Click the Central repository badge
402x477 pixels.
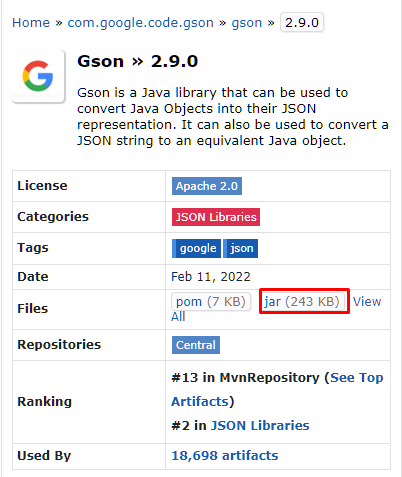(x=196, y=345)
